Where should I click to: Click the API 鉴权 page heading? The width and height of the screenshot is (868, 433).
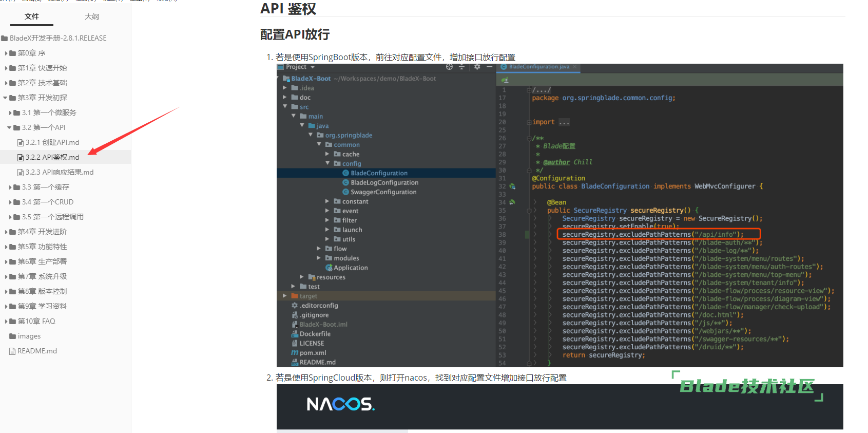[288, 9]
